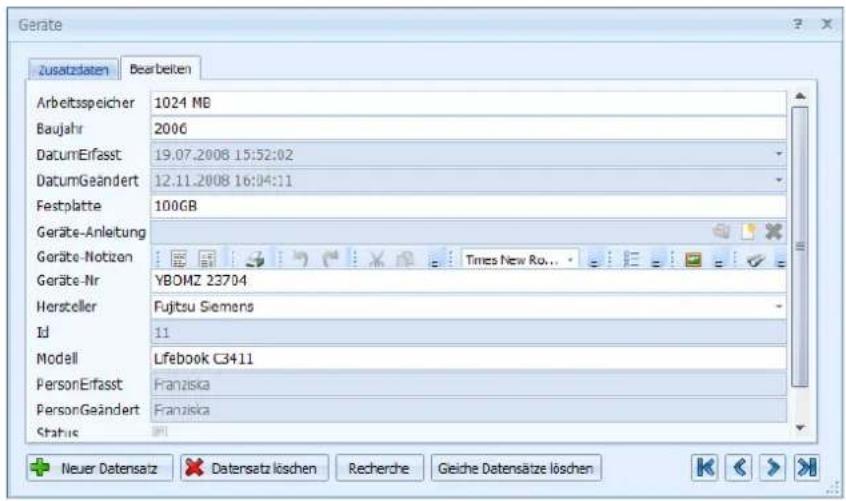Click the Id field showing 11
The image size is (846, 501).
pyautogui.click(x=468, y=333)
